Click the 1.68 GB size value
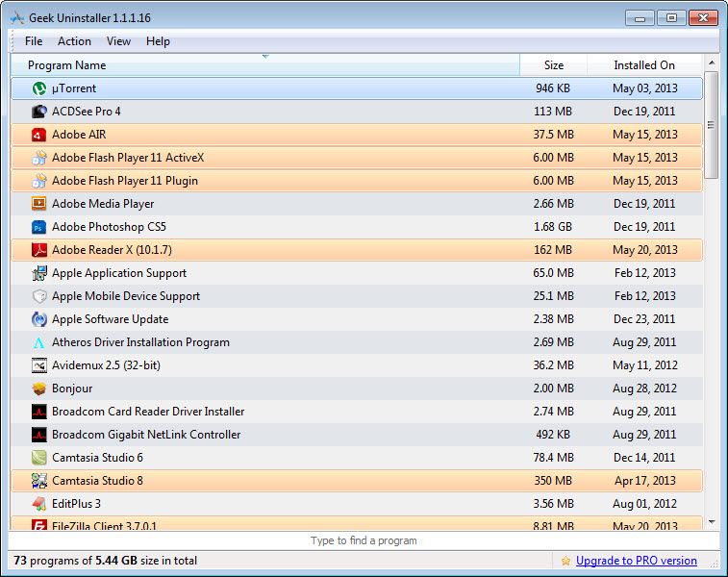 click(553, 227)
